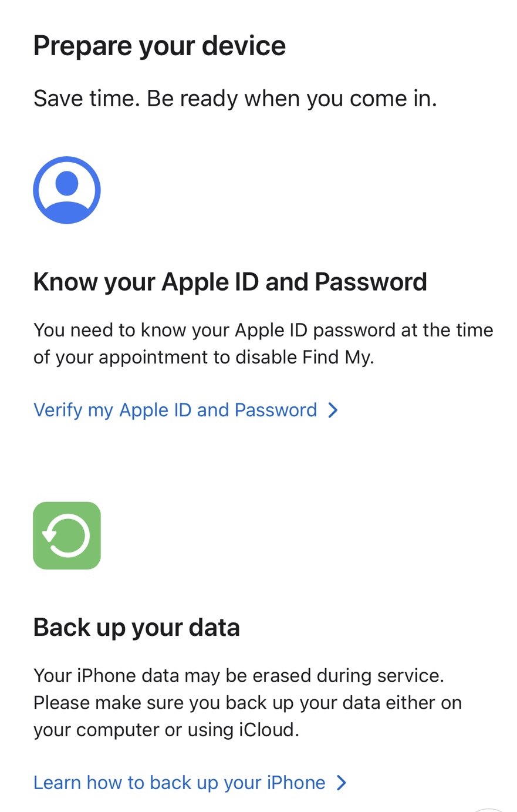517x812 pixels.
Task: Click the Back up your data heading
Action: tap(136, 627)
